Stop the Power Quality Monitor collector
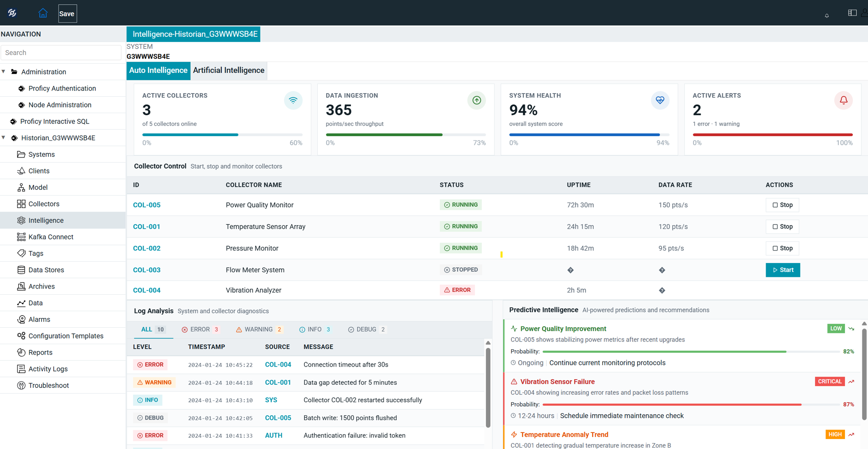This screenshot has width=868, height=449. click(782, 205)
